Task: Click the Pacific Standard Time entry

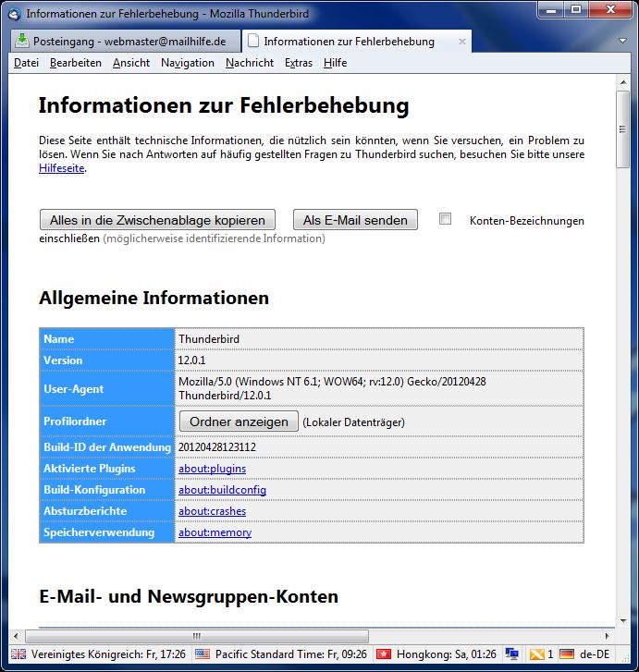Action: (x=291, y=654)
